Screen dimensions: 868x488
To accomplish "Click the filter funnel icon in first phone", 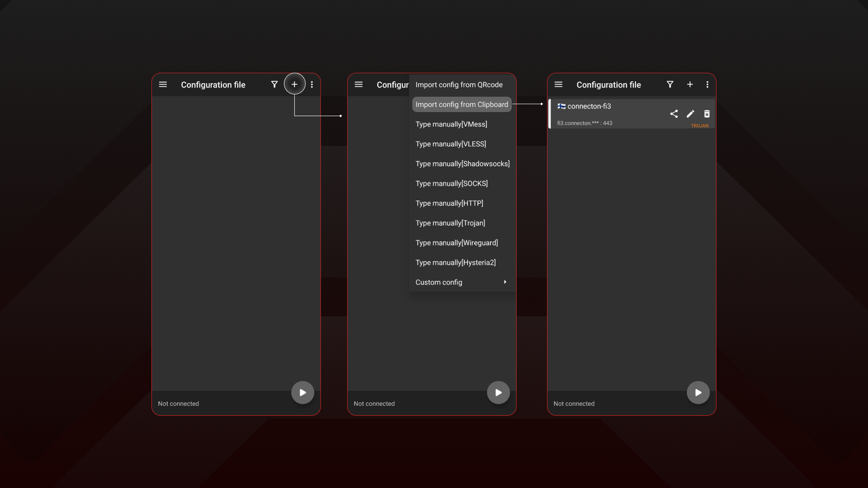I will [274, 84].
